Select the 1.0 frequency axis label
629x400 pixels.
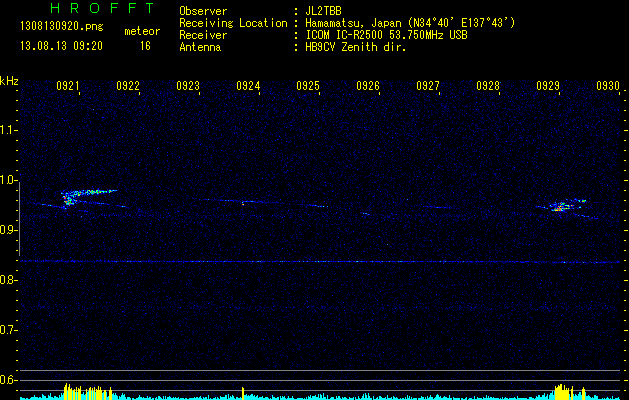click(9, 180)
